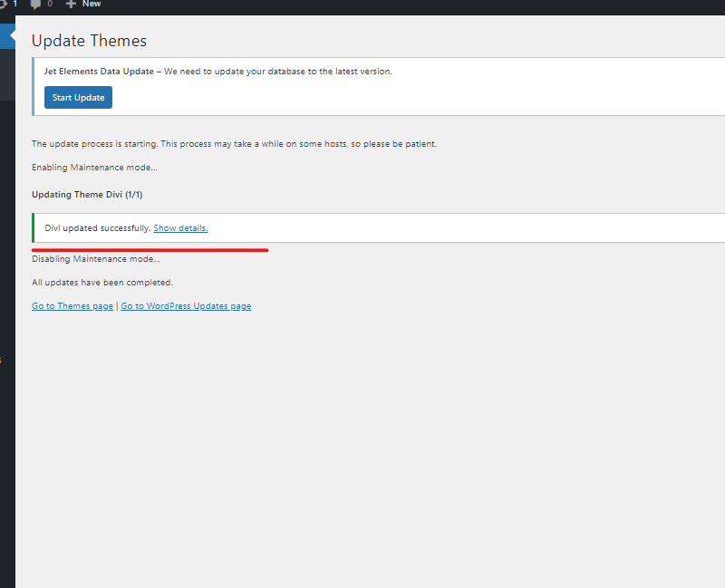Click the Start Update button
Screen dimensions: 725x588
(x=78, y=98)
